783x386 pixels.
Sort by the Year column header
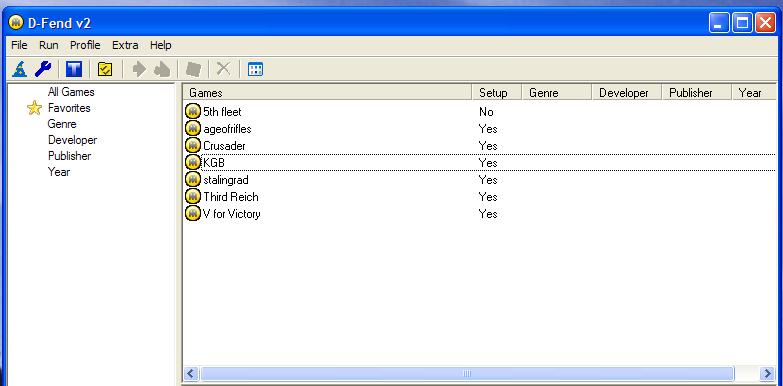coord(754,93)
